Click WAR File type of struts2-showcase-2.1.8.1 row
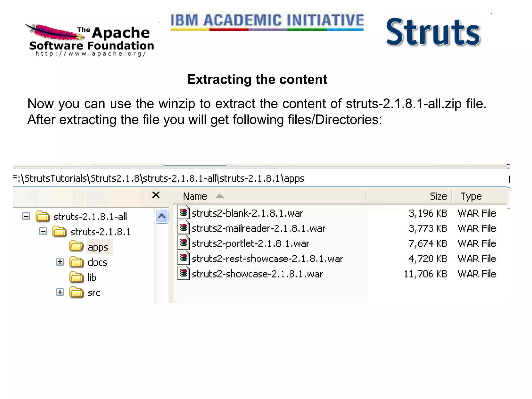Viewport: 532px width, 399px height. click(477, 274)
